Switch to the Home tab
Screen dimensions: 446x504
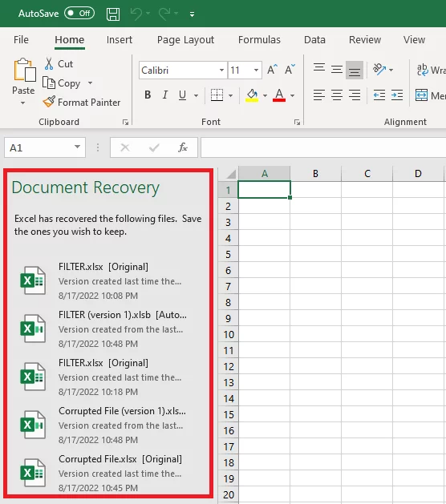[70, 39]
